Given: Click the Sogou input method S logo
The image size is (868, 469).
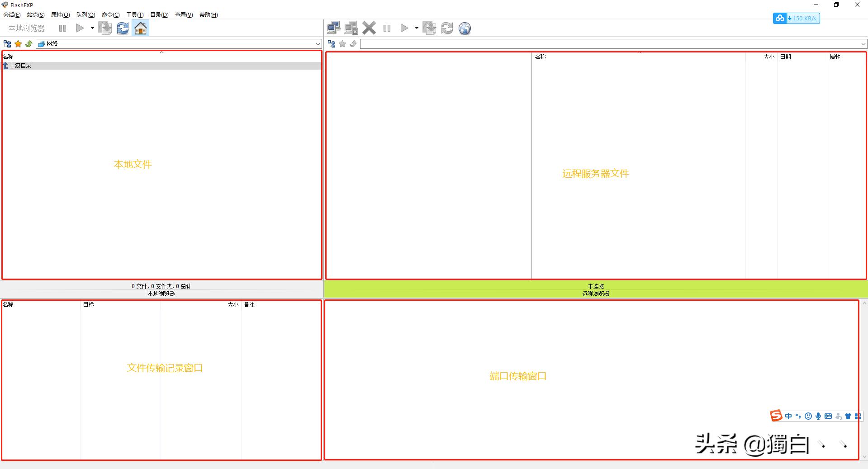Looking at the screenshot, I should click(776, 416).
